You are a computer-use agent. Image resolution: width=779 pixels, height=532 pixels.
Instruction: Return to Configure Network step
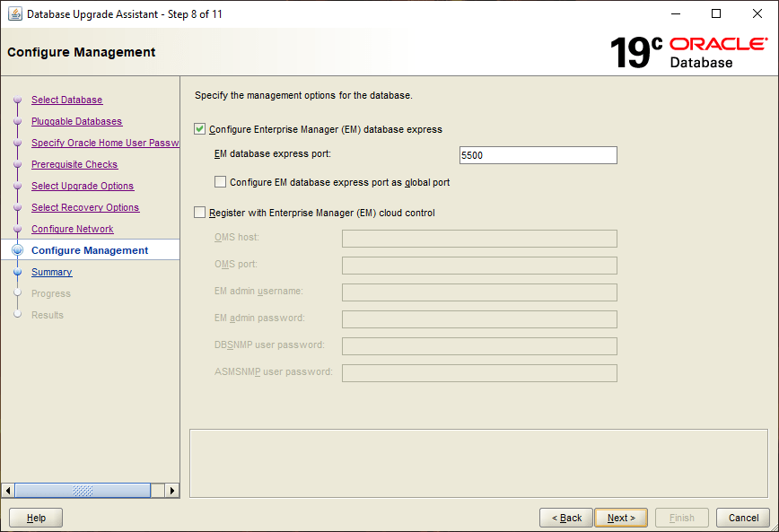(73, 229)
